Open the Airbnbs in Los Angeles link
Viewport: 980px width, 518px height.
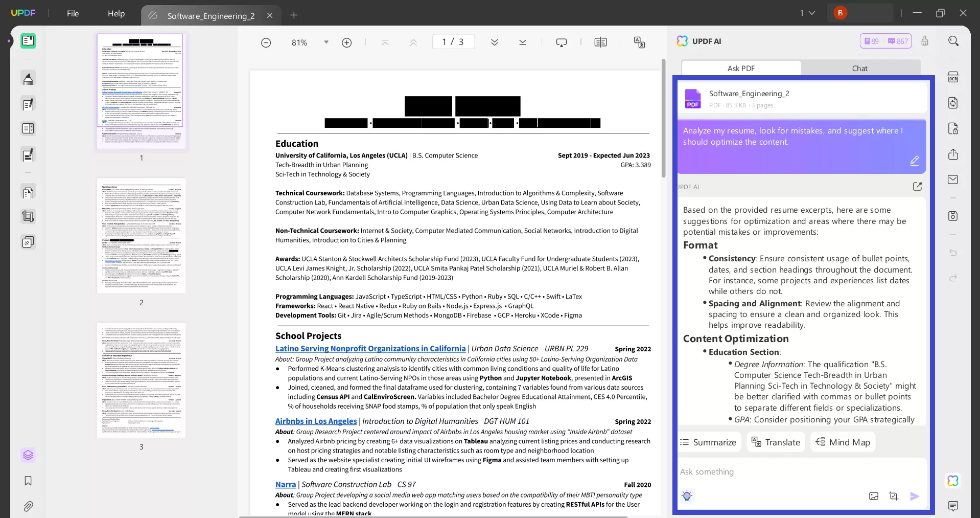pos(316,421)
